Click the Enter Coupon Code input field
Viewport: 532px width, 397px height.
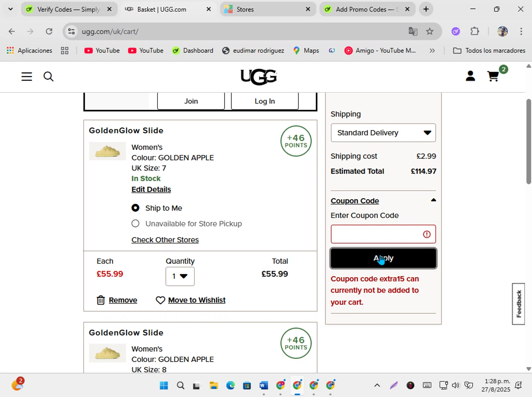383,234
